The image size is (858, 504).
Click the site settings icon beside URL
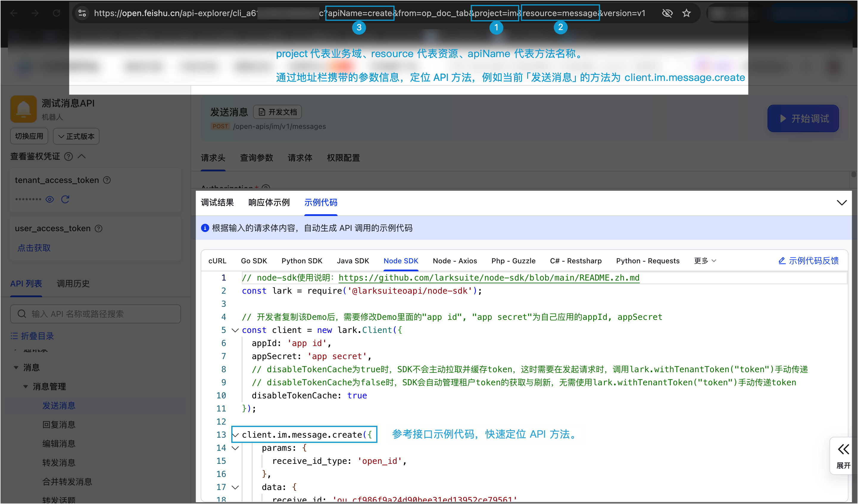point(82,13)
